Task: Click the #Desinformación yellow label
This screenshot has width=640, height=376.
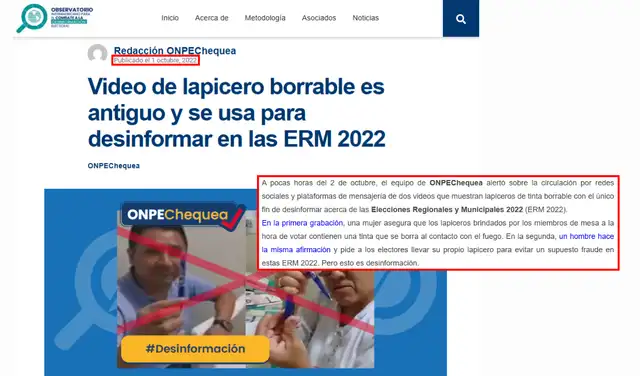Action: tap(195, 349)
